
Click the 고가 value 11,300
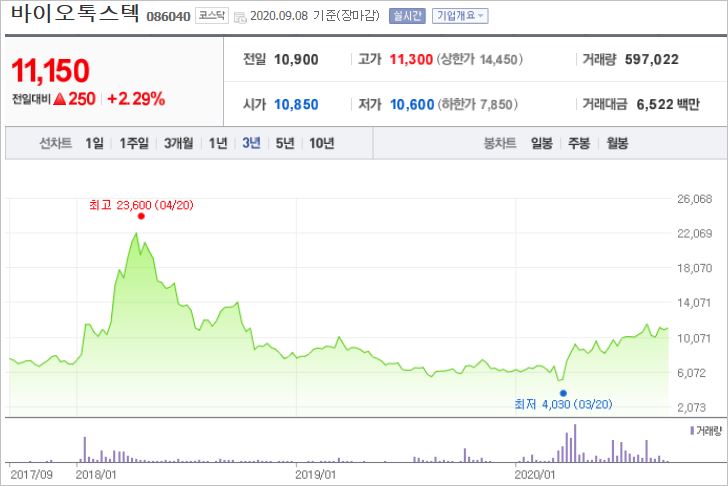click(x=411, y=59)
